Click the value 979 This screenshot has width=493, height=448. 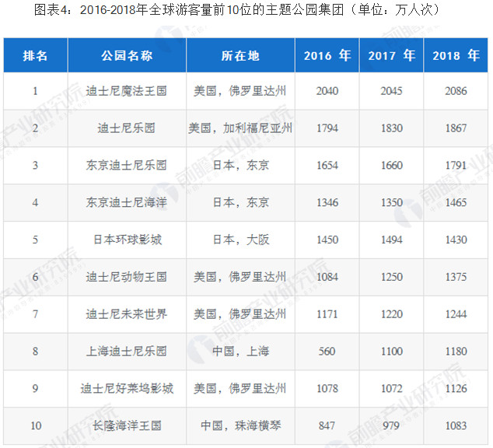391,425
